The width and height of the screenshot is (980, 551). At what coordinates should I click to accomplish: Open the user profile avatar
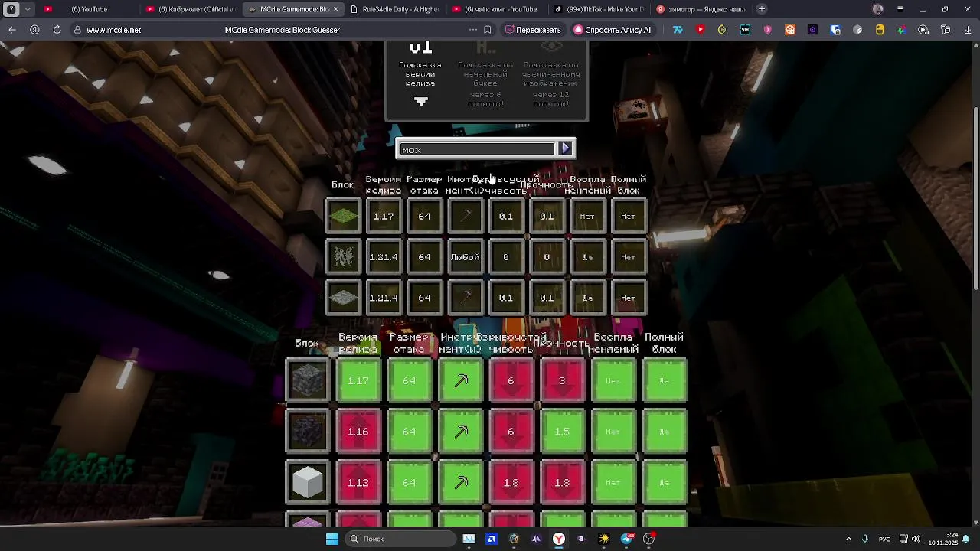pos(878,9)
